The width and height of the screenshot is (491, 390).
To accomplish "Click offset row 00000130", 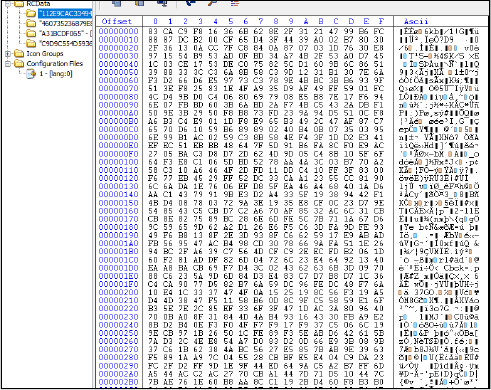I will click(x=118, y=186).
